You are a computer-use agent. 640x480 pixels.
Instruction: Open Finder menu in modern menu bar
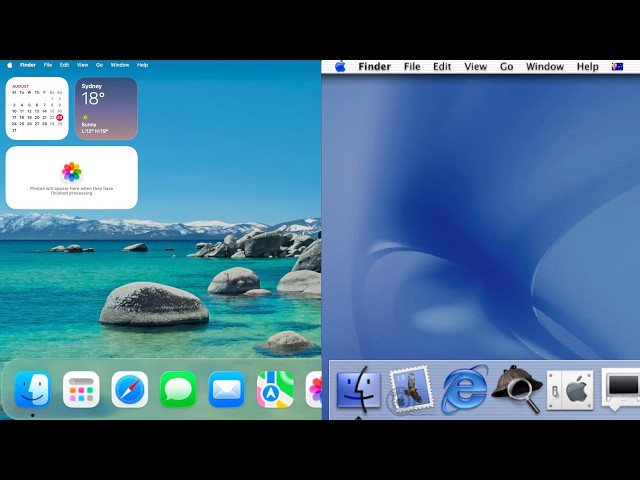[28, 65]
